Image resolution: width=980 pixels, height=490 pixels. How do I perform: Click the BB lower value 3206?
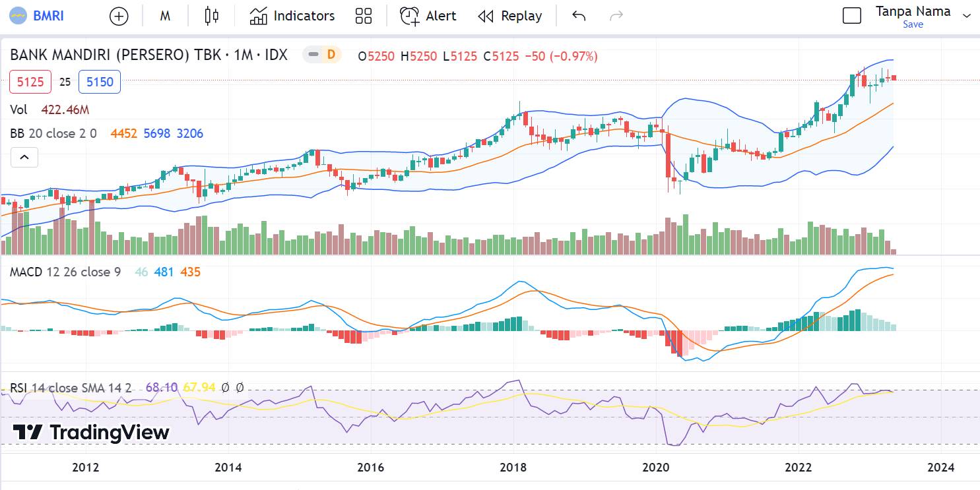tap(190, 133)
